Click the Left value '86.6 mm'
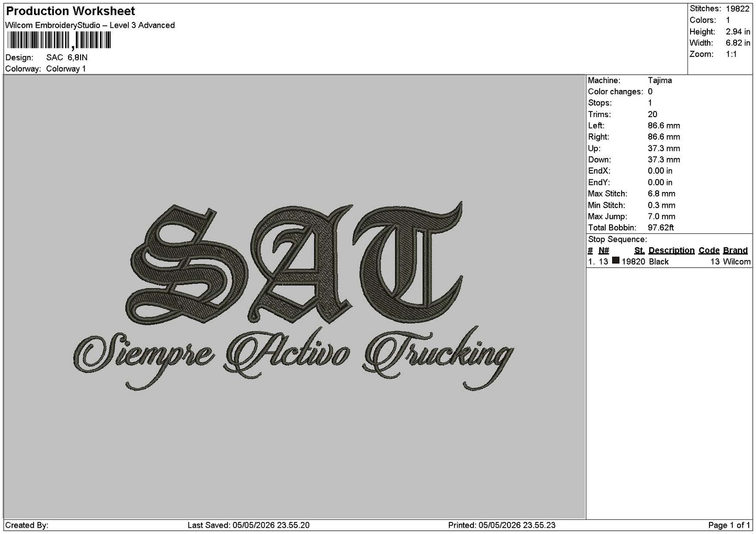Image resolution: width=756 pixels, height=534 pixels. pyautogui.click(x=664, y=126)
